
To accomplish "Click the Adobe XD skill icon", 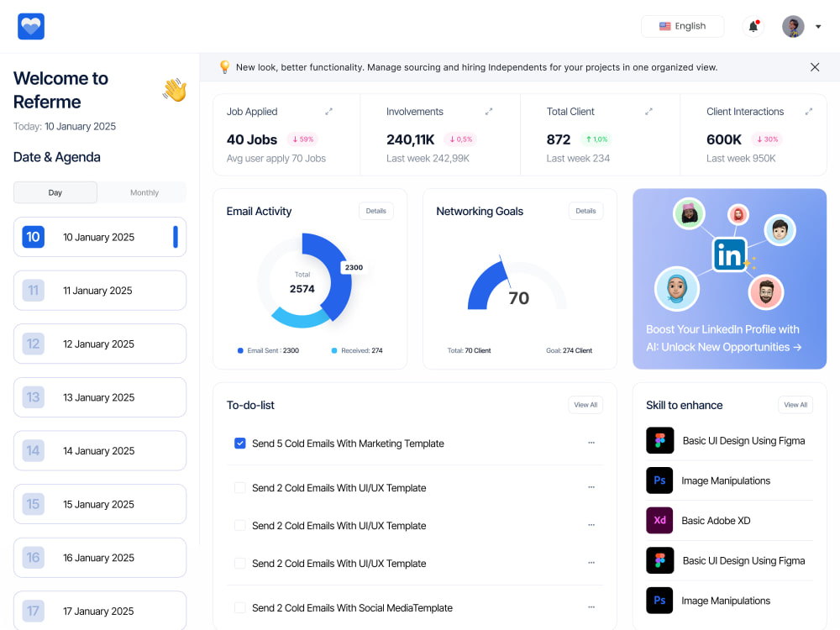I will pyautogui.click(x=659, y=520).
